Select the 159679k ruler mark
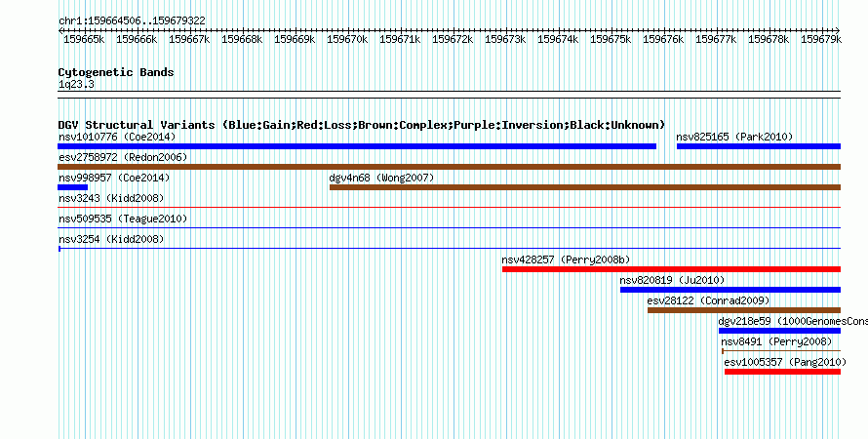 pos(821,39)
